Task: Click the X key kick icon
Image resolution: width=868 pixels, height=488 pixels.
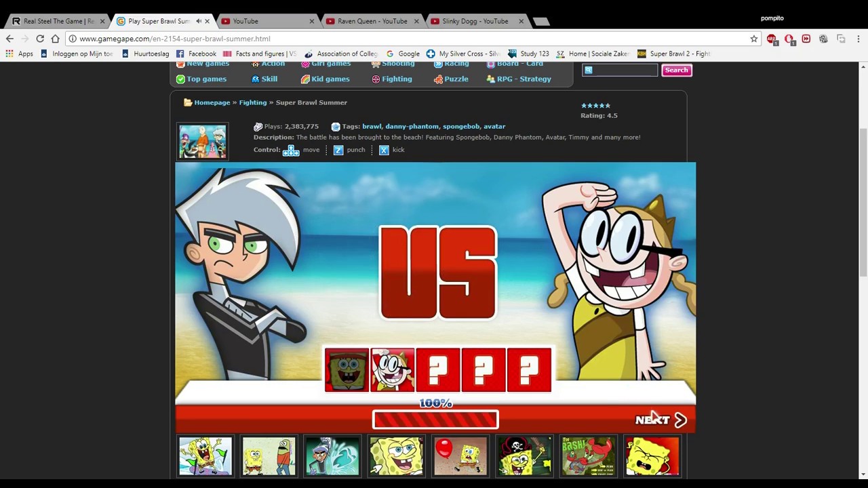Action: click(384, 150)
